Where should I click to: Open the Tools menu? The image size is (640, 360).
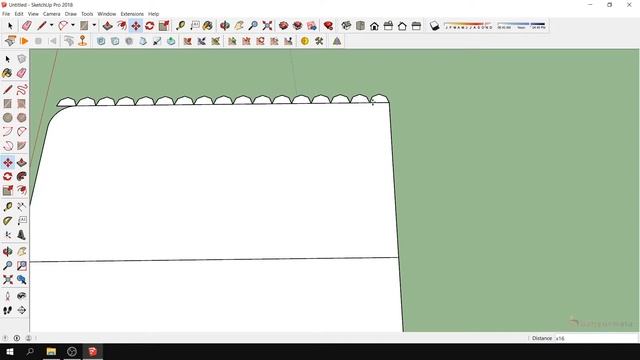point(87,14)
